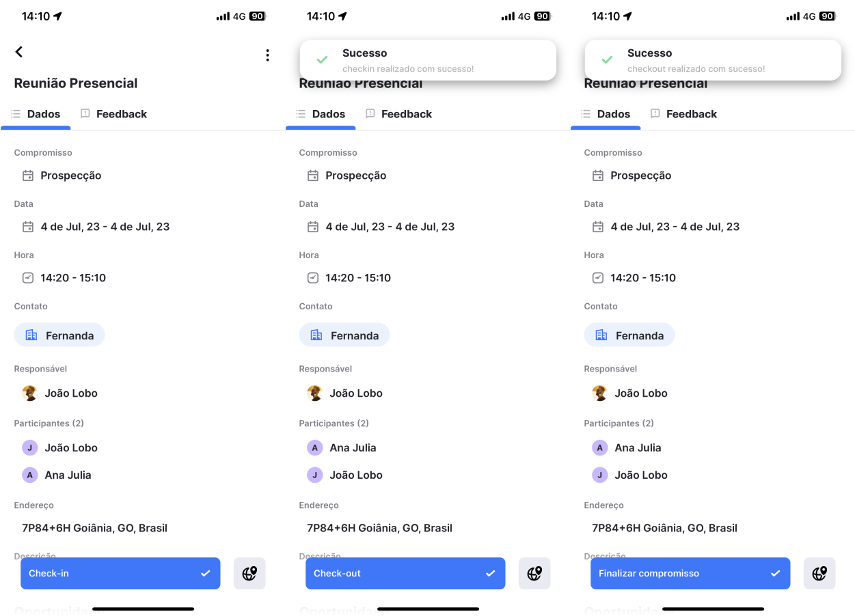Tap the address 7P84+6H Goiânia in middle screen
855x616 pixels.
coord(379,528)
